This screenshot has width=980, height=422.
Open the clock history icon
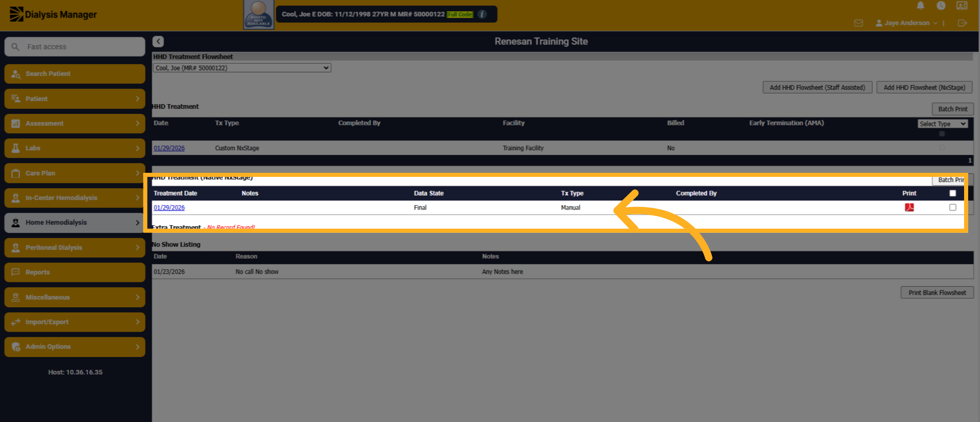tap(941, 6)
